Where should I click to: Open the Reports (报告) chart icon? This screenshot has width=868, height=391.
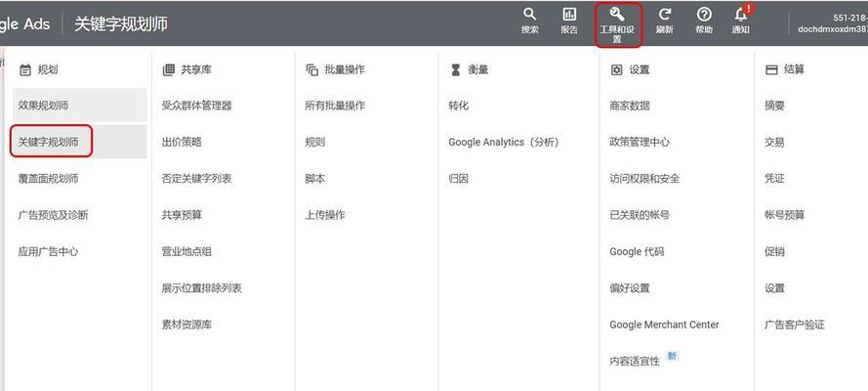569,15
